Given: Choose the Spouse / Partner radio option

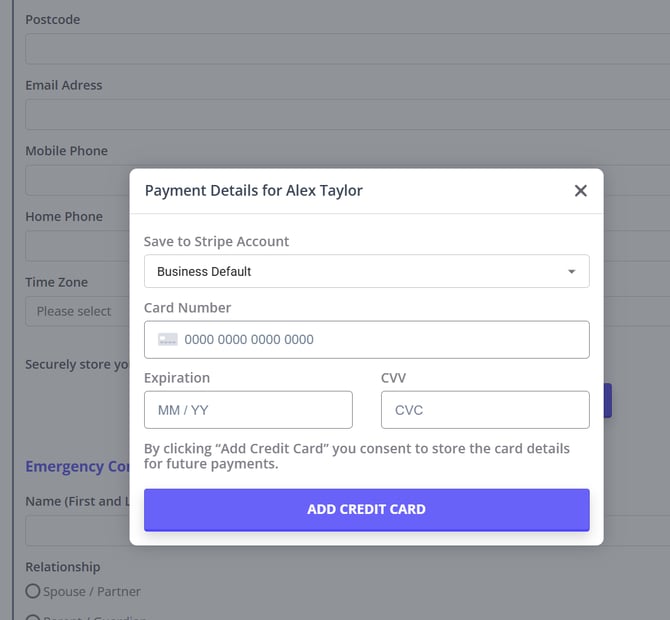Looking at the screenshot, I should pos(33,591).
